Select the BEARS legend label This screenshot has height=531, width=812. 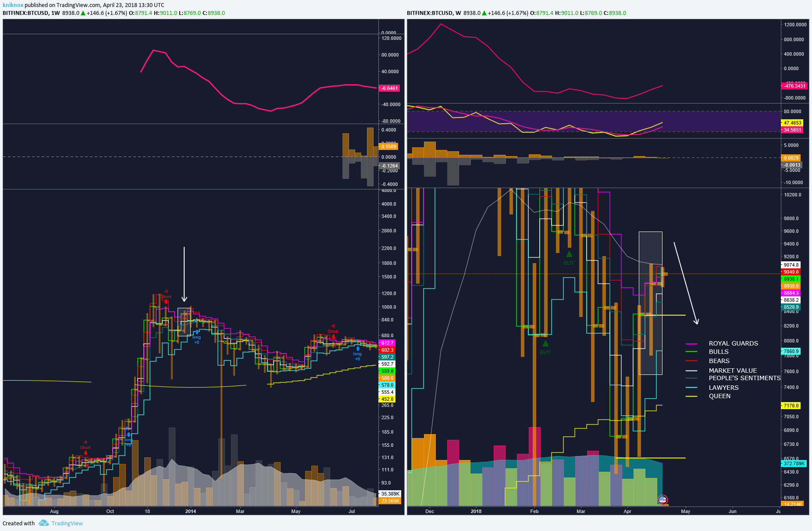point(719,361)
